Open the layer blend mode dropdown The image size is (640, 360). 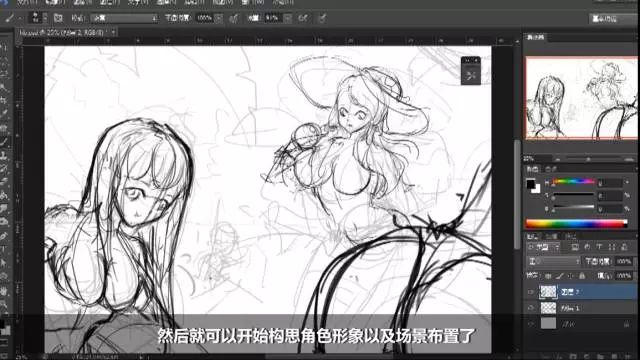pos(553,261)
